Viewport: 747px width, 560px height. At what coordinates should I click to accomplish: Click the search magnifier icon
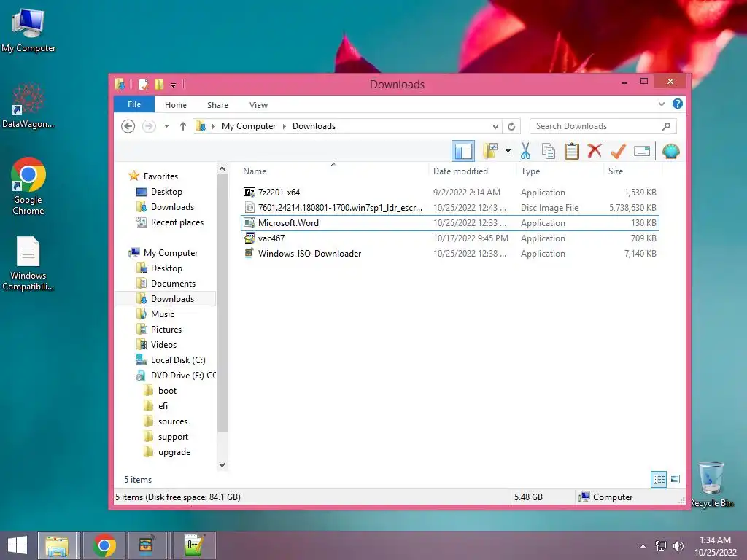click(x=666, y=126)
